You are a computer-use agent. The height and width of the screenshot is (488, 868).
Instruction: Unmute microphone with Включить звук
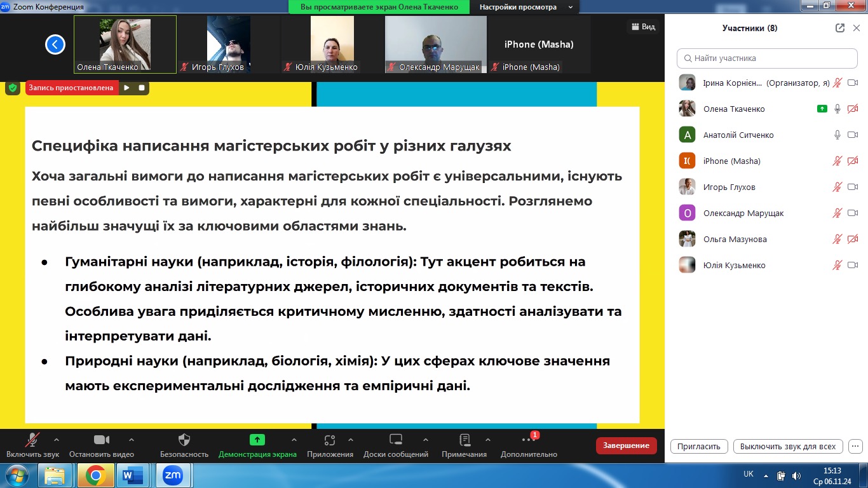32,440
